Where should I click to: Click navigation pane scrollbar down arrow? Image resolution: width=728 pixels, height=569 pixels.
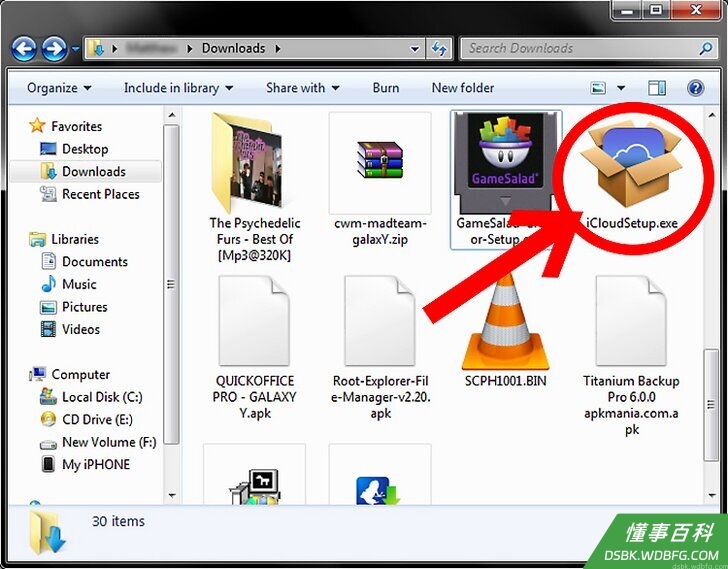[x=172, y=495]
